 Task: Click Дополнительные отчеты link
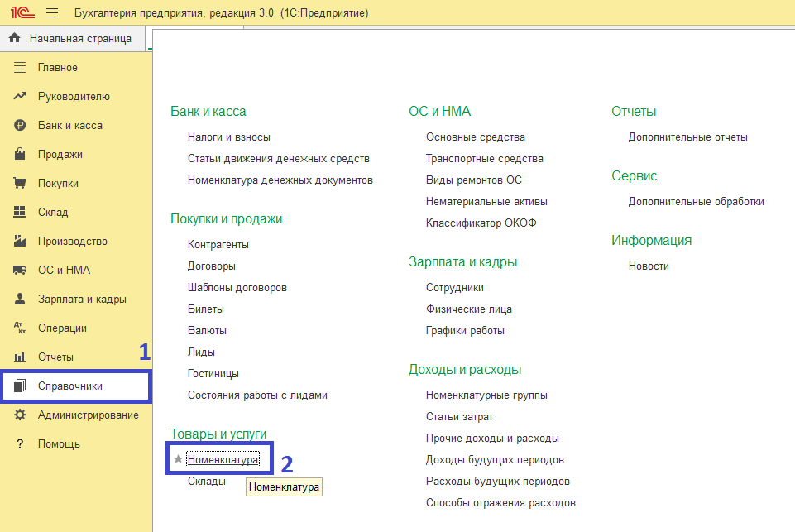pyautogui.click(x=687, y=137)
